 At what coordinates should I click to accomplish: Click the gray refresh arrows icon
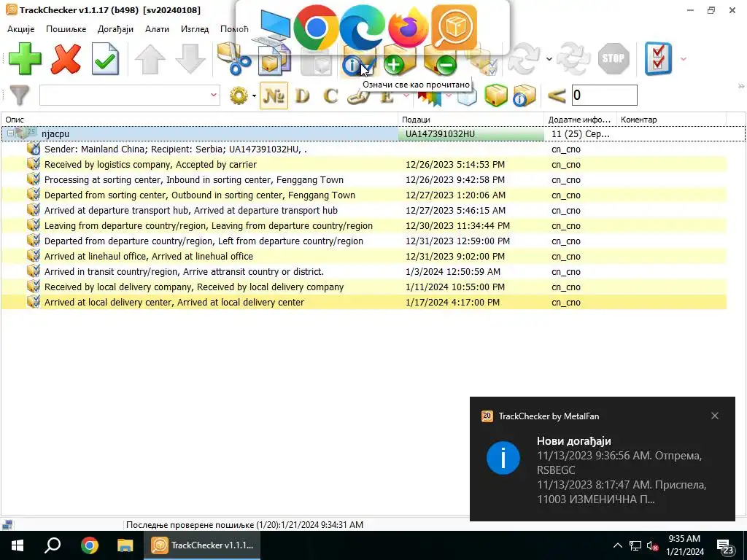click(524, 58)
